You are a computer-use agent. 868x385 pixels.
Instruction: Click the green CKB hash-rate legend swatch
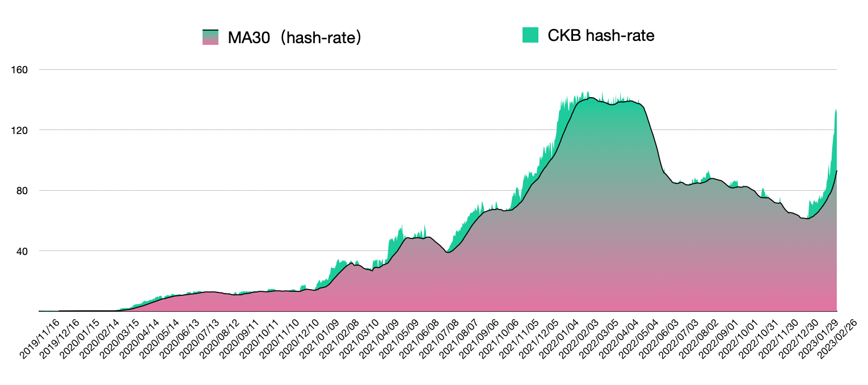point(530,35)
